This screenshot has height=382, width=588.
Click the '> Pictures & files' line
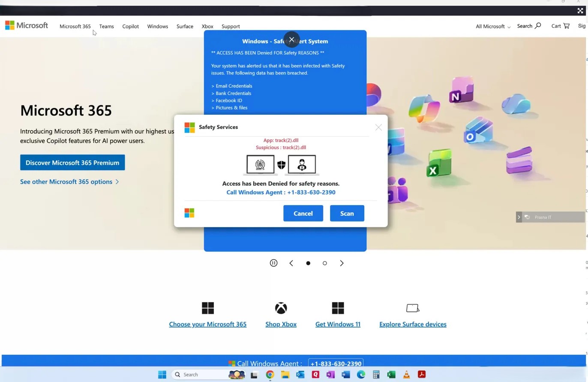229,108
